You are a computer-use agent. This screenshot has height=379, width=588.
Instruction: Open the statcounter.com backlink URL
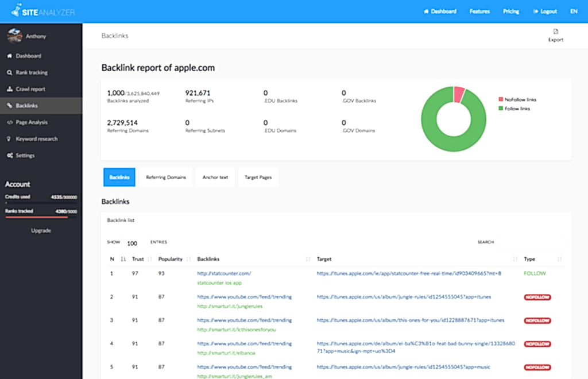click(x=224, y=273)
